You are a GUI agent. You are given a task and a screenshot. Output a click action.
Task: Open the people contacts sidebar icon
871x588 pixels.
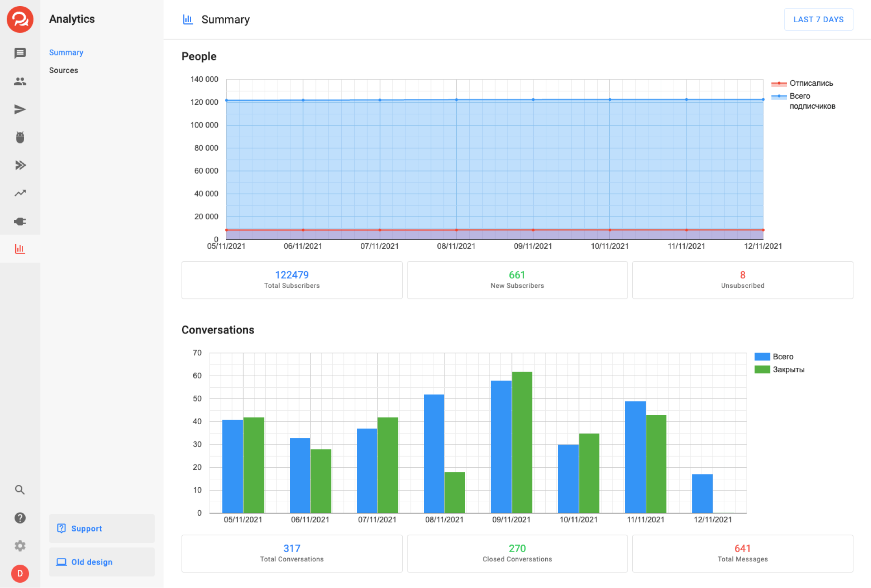20,81
